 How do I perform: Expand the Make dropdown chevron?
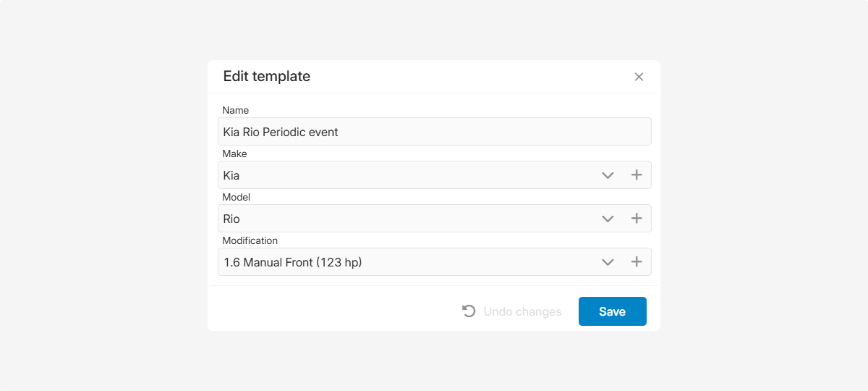(608, 175)
